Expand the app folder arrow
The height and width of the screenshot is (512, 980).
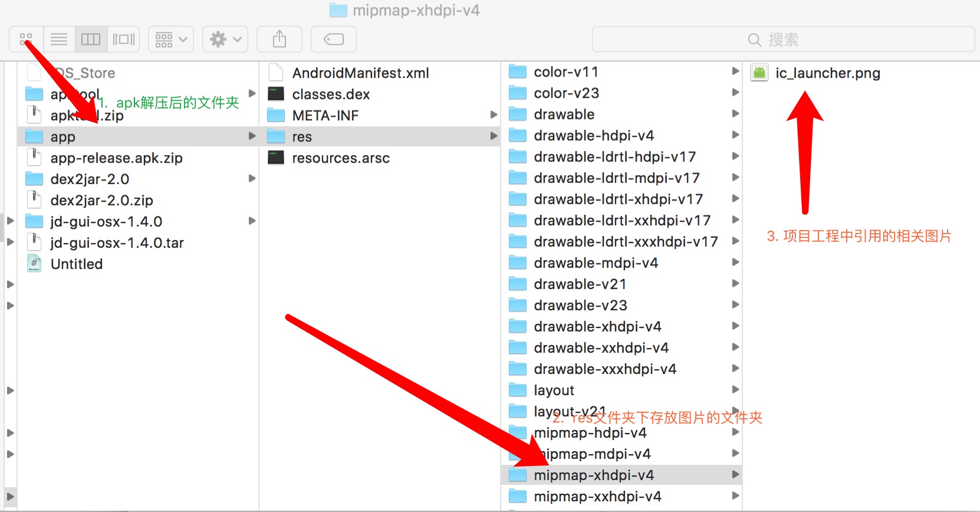[252, 136]
